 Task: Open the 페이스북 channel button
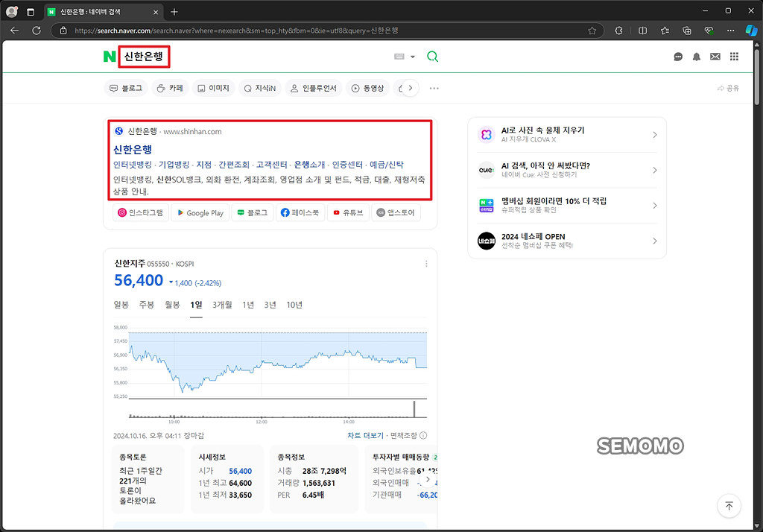pos(300,212)
